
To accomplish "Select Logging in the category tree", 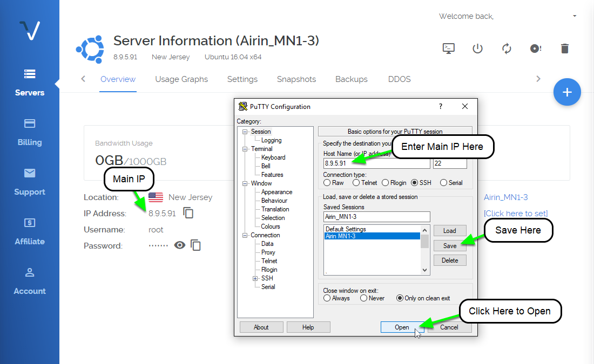I will (271, 140).
